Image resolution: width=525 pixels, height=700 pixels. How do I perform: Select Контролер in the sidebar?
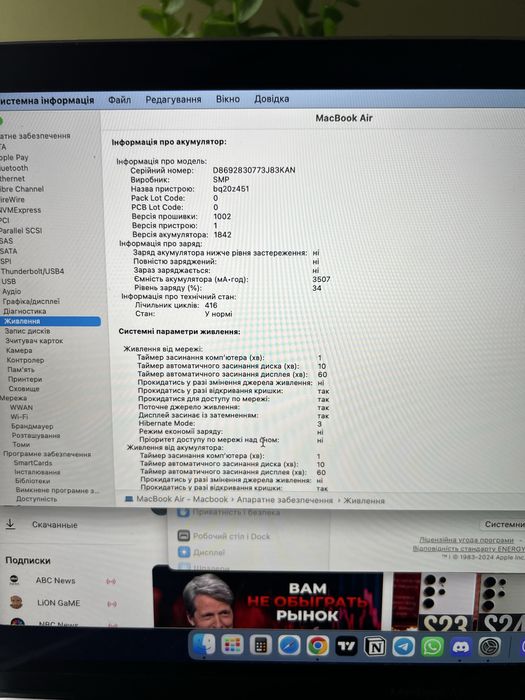click(x=25, y=360)
